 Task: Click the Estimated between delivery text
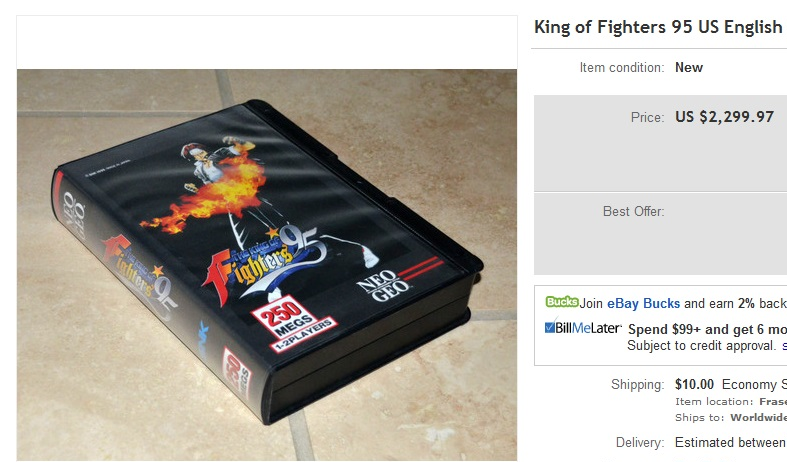tap(730, 442)
